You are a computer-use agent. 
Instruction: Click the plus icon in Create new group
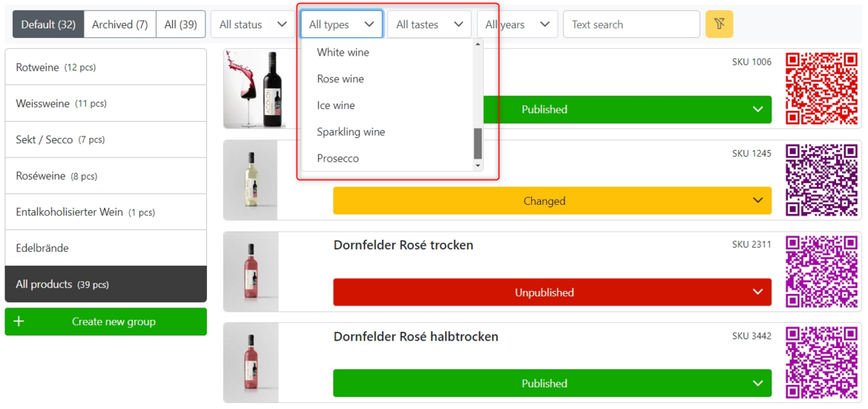pyautogui.click(x=19, y=321)
